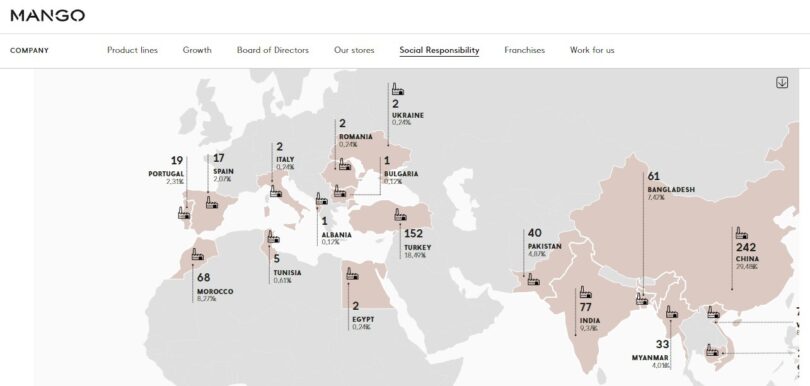Click the factory icon in Egypt
Screen dimensions: 810x386
click(353, 274)
